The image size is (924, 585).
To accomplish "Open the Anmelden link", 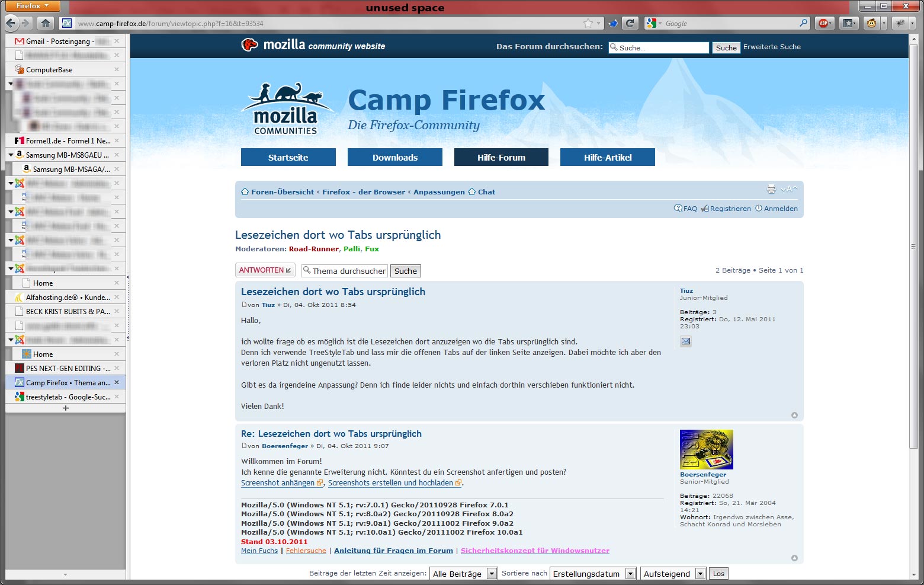I will coord(781,209).
